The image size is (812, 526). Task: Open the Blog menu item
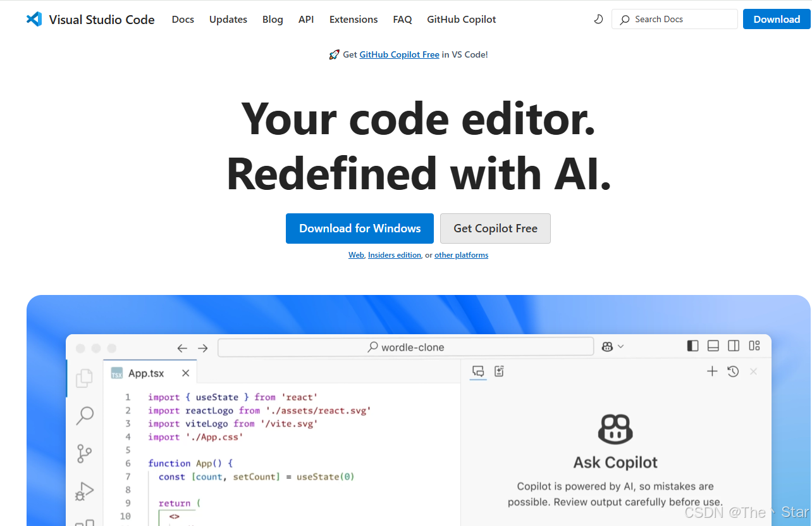click(273, 20)
